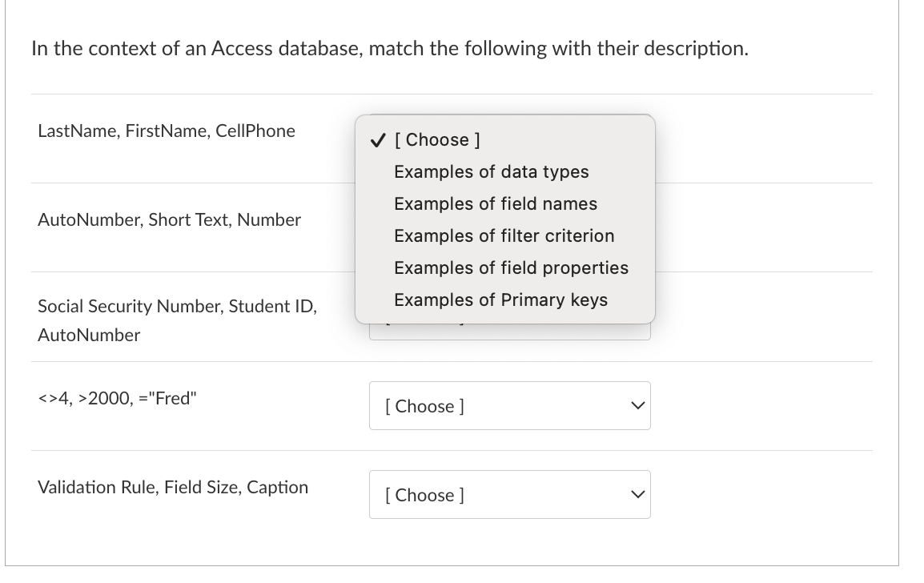Select "Examples of data types" in the dropdown list
Viewport: 924px width, 583px height.
click(491, 171)
